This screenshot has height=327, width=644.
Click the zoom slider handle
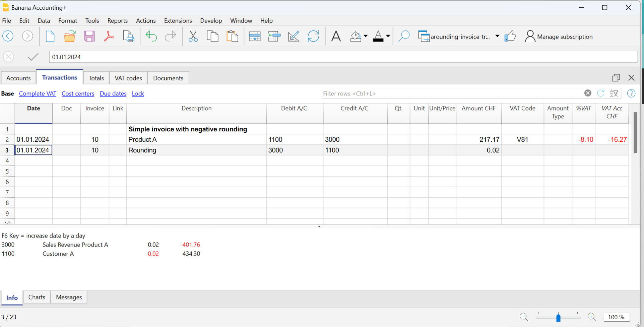pos(558,318)
